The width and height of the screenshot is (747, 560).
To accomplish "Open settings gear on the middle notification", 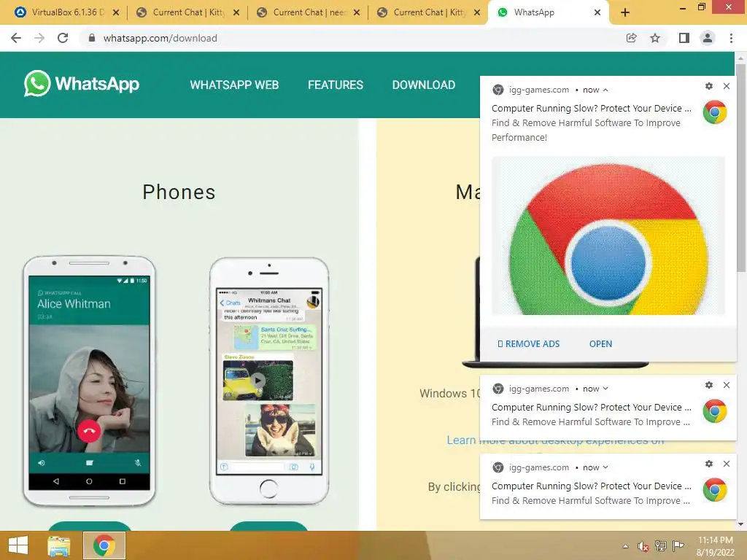I will tap(709, 385).
